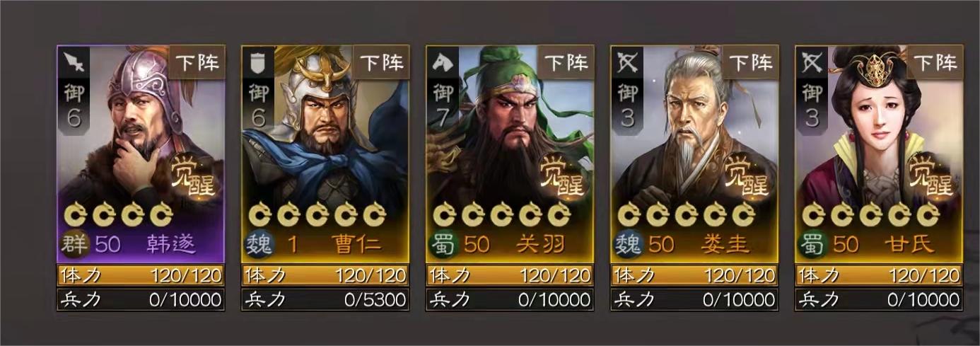The image size is (980, 346).
Task: Click the shield troop icon on 曹仁's card
Action: (257, 62)
